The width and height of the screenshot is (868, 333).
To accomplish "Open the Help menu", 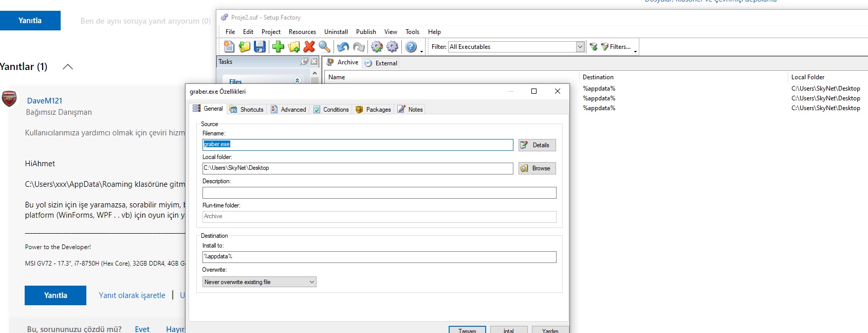I will point(434,32).
